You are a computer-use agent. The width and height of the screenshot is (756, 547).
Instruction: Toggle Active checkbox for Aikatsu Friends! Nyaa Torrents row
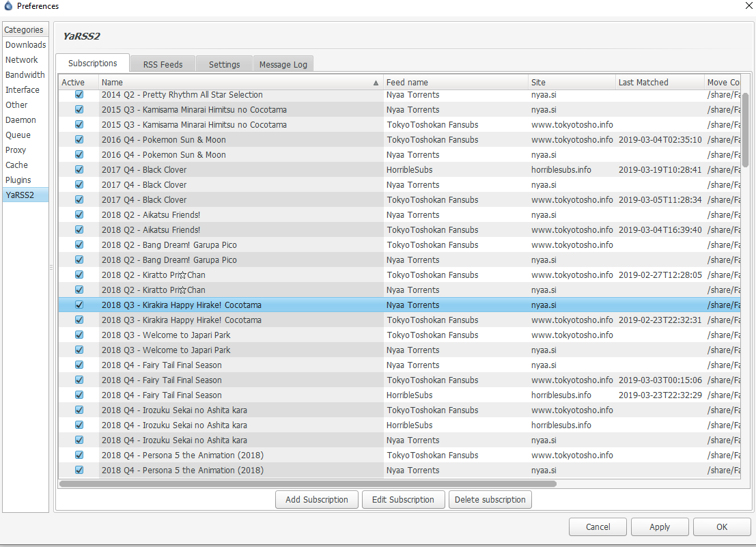[x=79, y=214]
